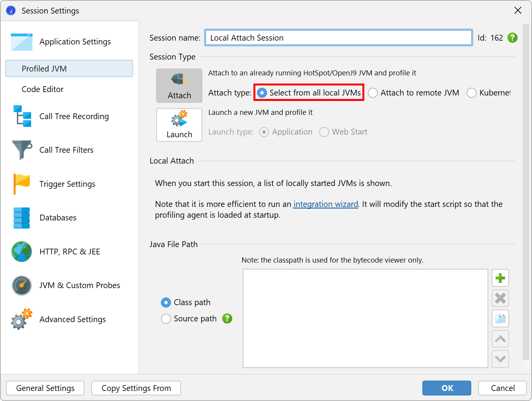Open Databases section icon
Image resolution: width=532 pixels, height=401 pixels.
(22, 218)
